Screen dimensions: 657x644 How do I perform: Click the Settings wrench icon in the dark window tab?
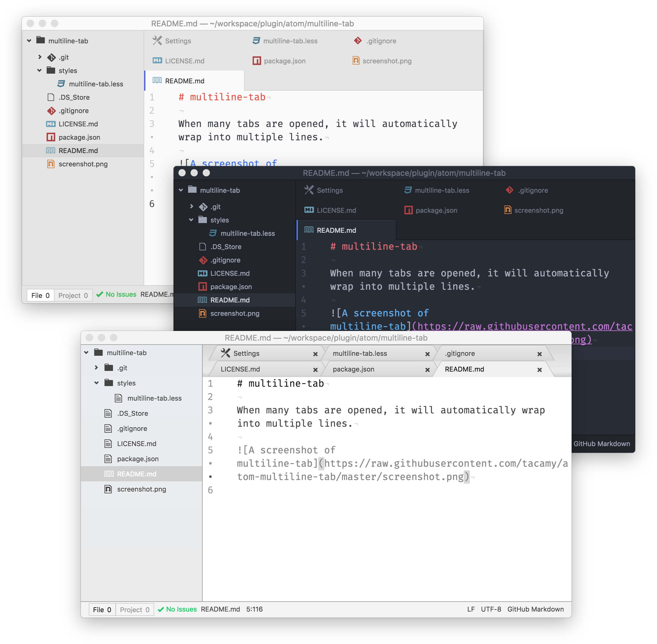pyautogui.click(x=309, y=190)
